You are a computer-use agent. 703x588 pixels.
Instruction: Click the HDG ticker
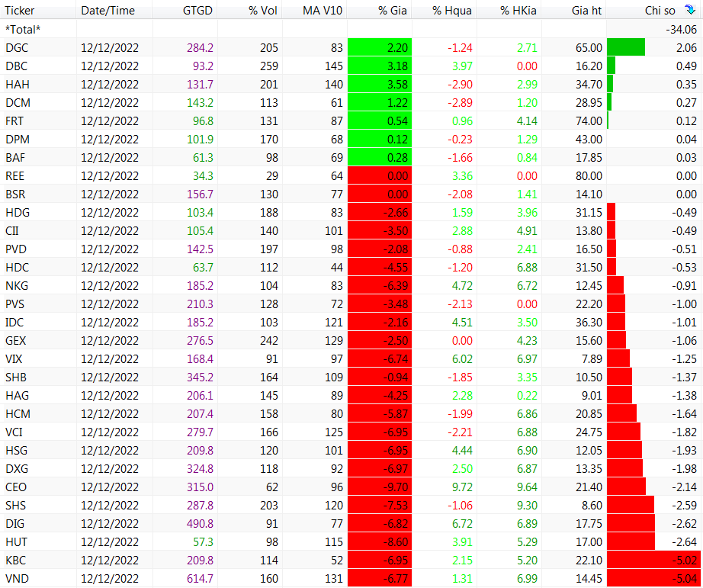[x=18, y=213]
